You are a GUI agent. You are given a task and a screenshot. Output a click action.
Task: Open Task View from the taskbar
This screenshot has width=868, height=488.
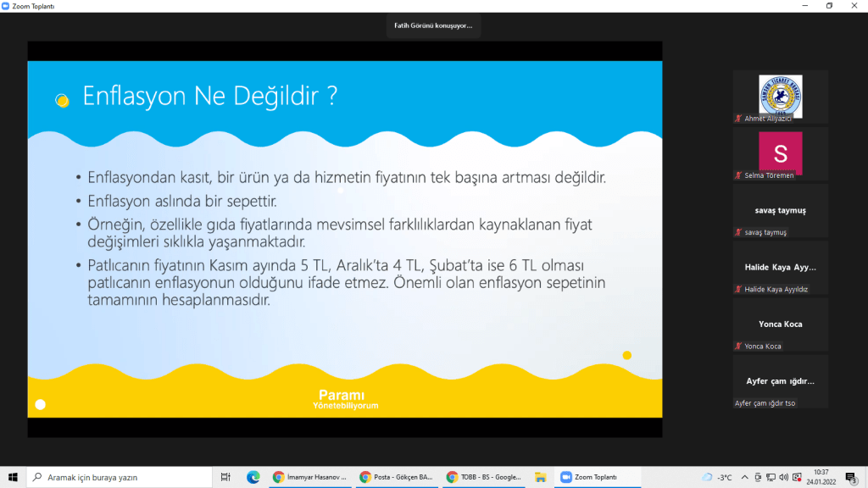point(225,477)
